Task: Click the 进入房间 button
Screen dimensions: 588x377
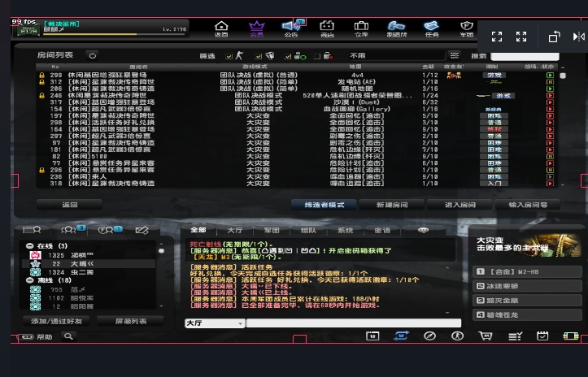Action: point(460,205)
